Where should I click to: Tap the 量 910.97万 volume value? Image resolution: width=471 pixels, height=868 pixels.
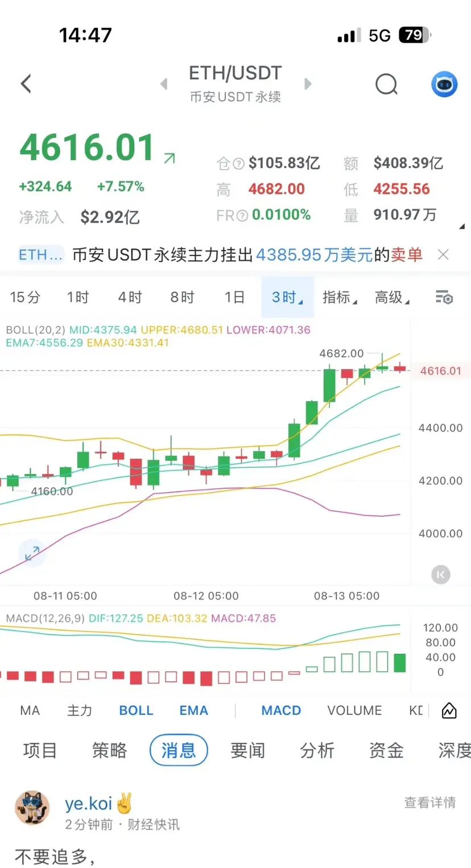(x=390, y=215)
